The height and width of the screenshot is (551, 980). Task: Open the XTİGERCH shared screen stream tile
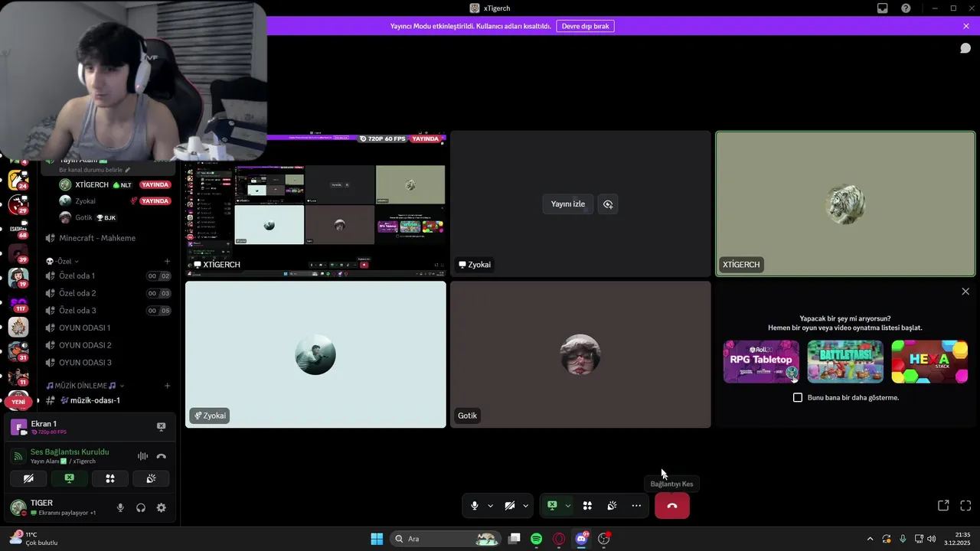pyautogui.click(x=315, y=204)
